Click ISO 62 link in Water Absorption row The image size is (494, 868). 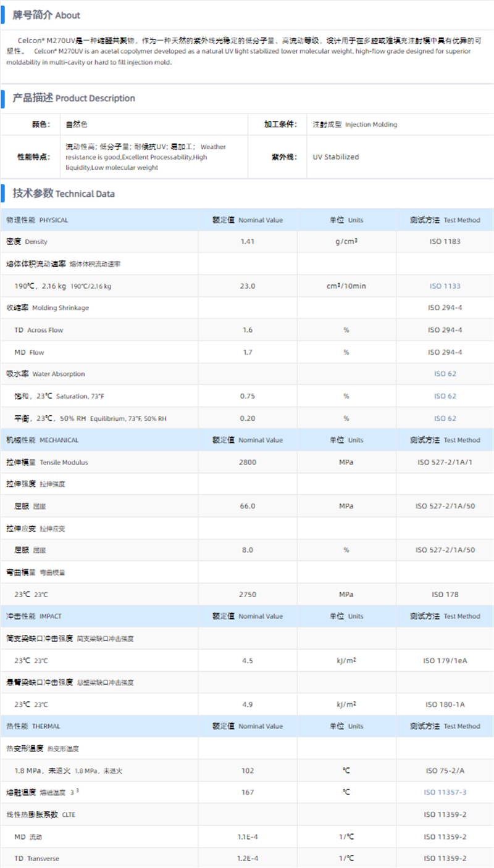point(445,374)
